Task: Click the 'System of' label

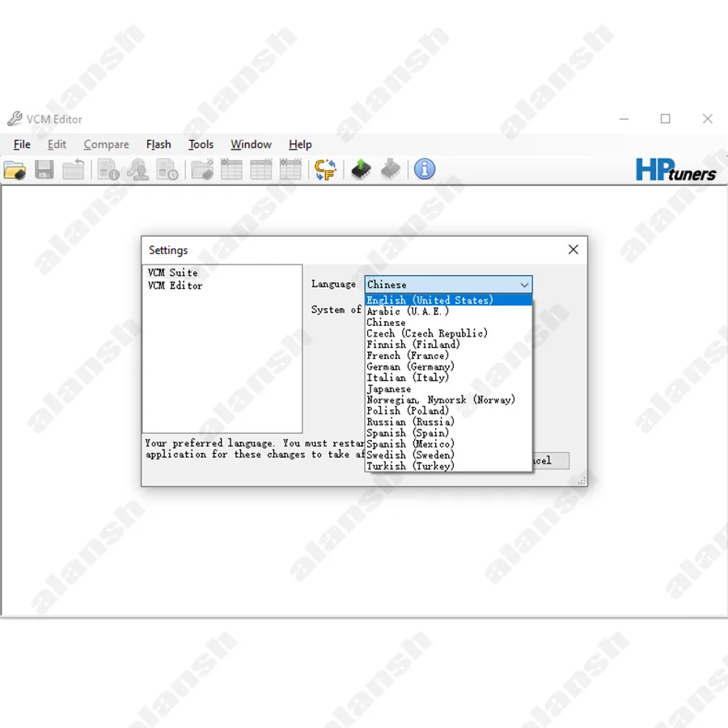Action: [x=336, y=310]
